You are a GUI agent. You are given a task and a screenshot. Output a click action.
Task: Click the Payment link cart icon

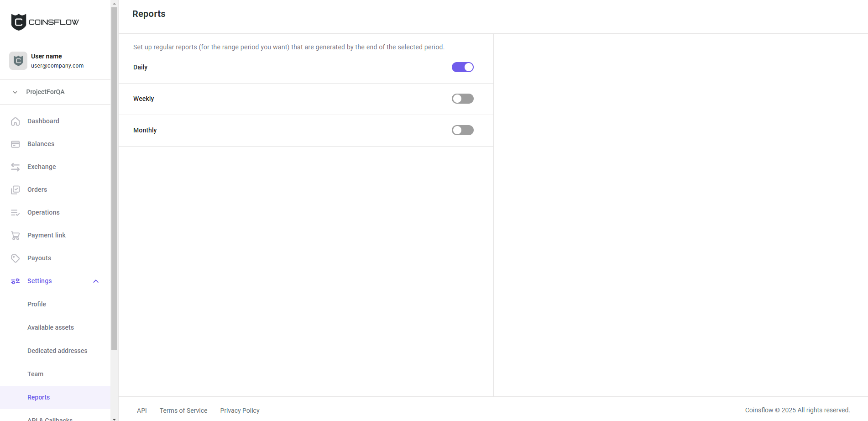coord(15,235)
